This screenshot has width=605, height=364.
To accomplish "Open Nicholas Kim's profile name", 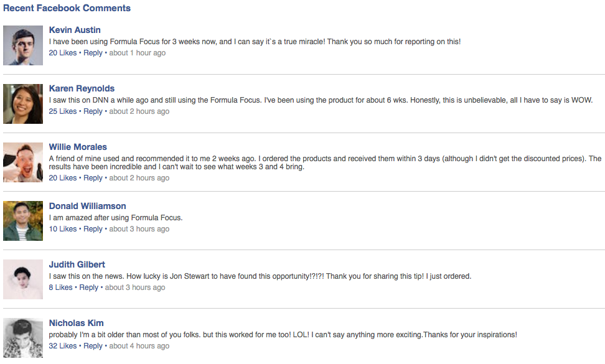I will [x=76, y=322].
